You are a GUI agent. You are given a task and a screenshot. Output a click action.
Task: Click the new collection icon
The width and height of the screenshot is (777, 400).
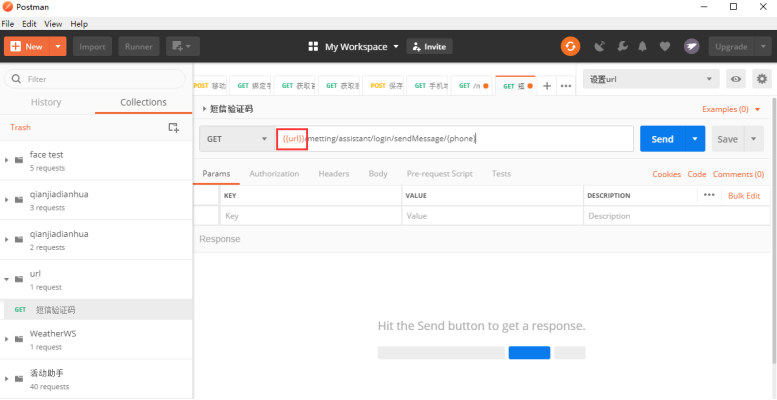coord(173,127)
